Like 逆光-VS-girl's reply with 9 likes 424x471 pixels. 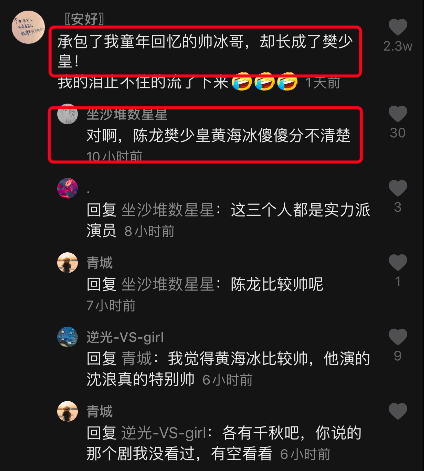[398, 337]
